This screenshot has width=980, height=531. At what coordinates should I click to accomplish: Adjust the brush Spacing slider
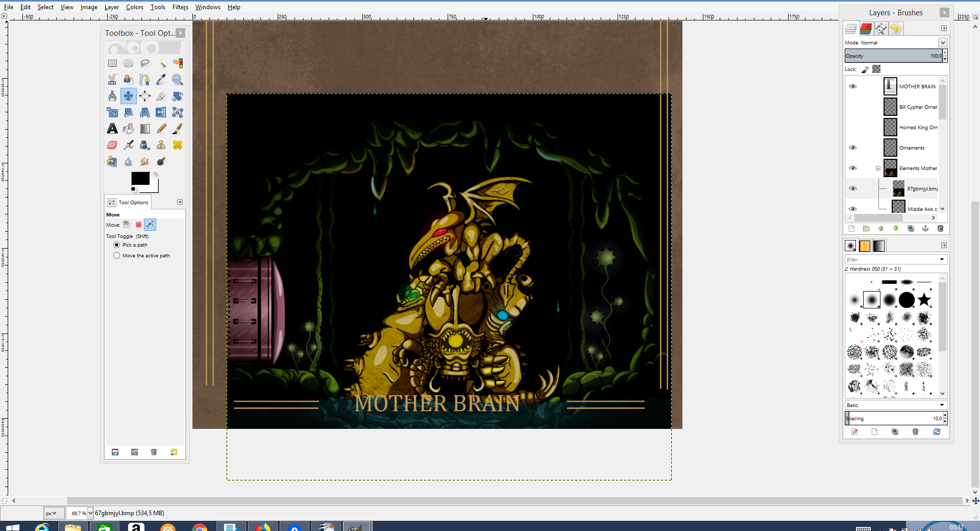click(894, 418)
